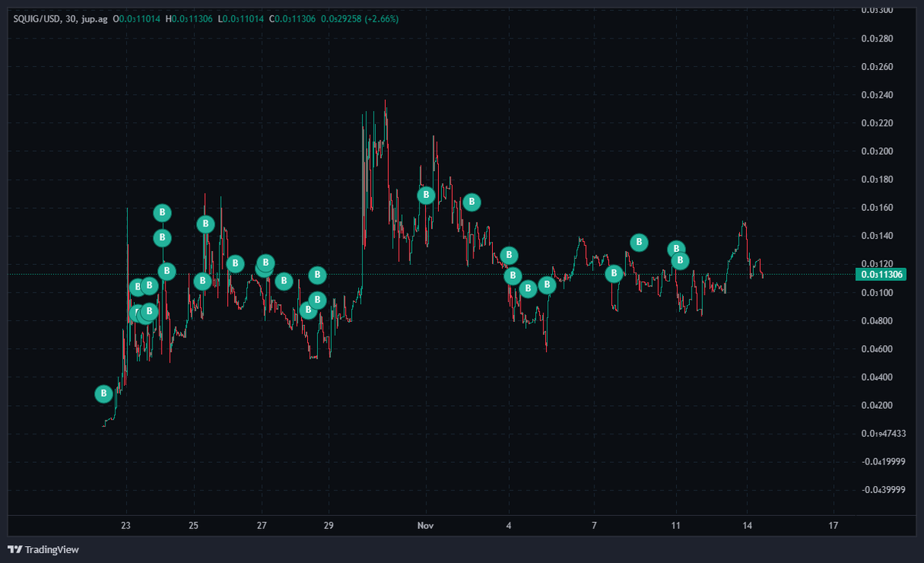The width and height of the screenshot is (924, 563).
Task: Click the lowest B marker near 0.0₄400
Action: pyautogui.click(x=104, y=394)
